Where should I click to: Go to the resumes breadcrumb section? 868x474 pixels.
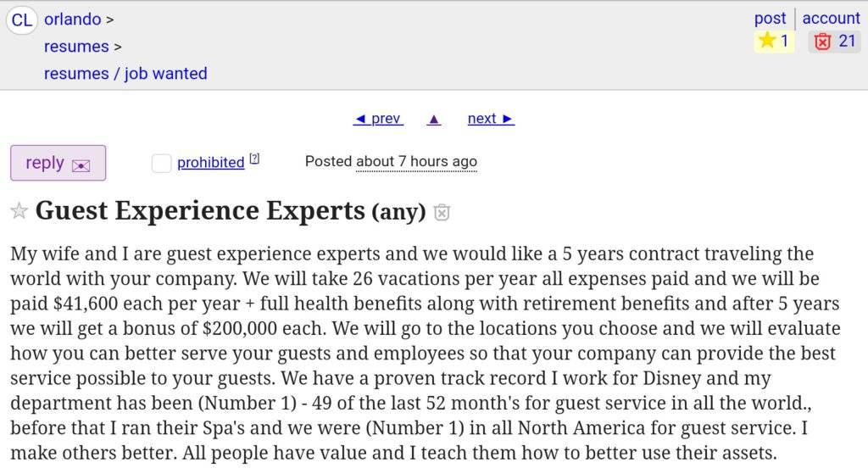(x=76, y=46)
